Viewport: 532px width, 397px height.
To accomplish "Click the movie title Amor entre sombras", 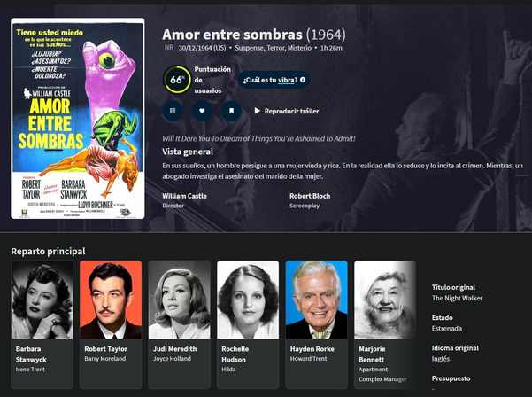I will [232, 35].
